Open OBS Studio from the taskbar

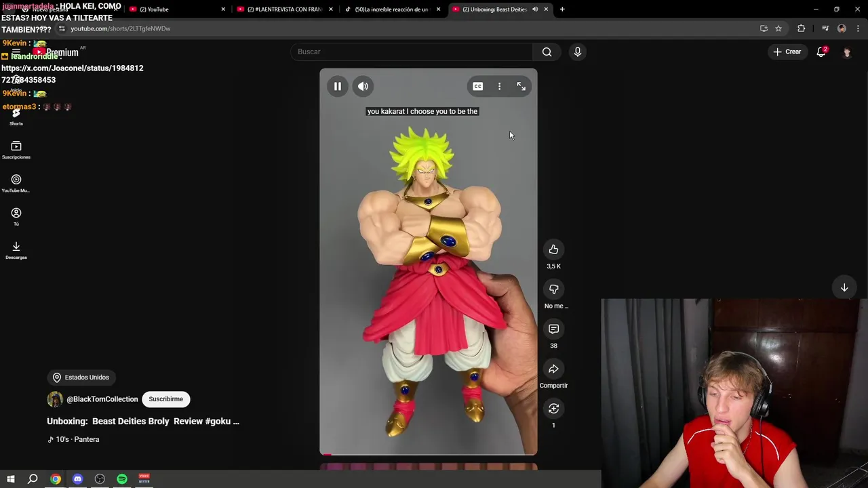(100, 479)
